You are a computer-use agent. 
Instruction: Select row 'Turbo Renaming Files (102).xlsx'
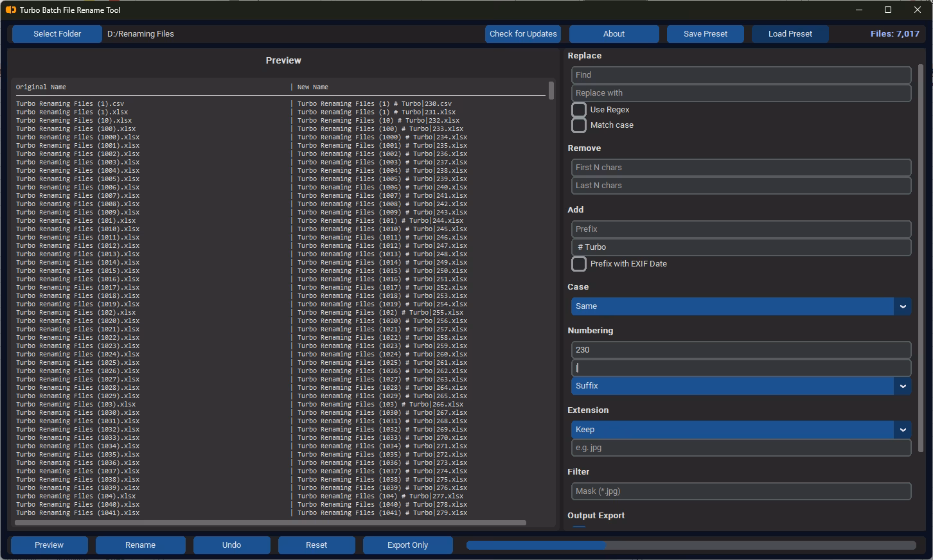pos(76,312)
